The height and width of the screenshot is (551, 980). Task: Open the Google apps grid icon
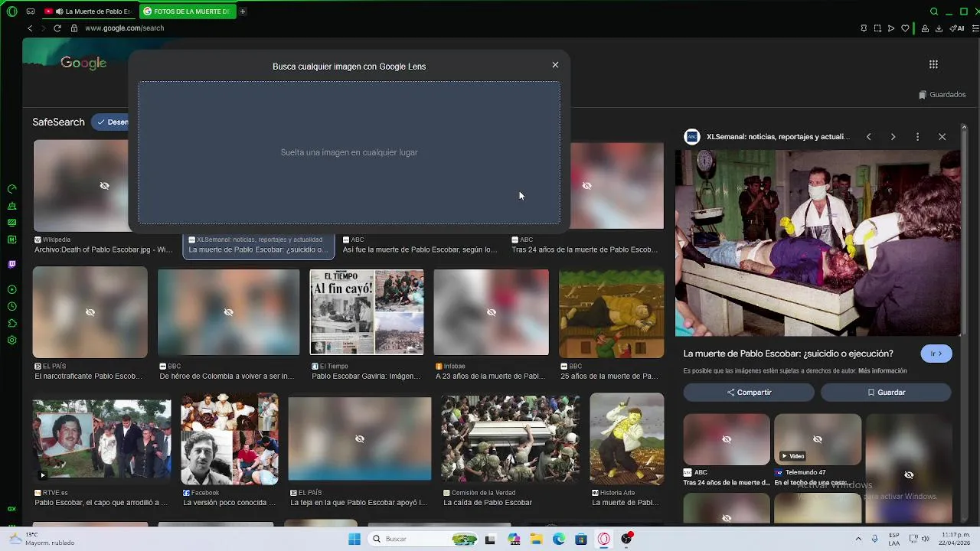933,64
